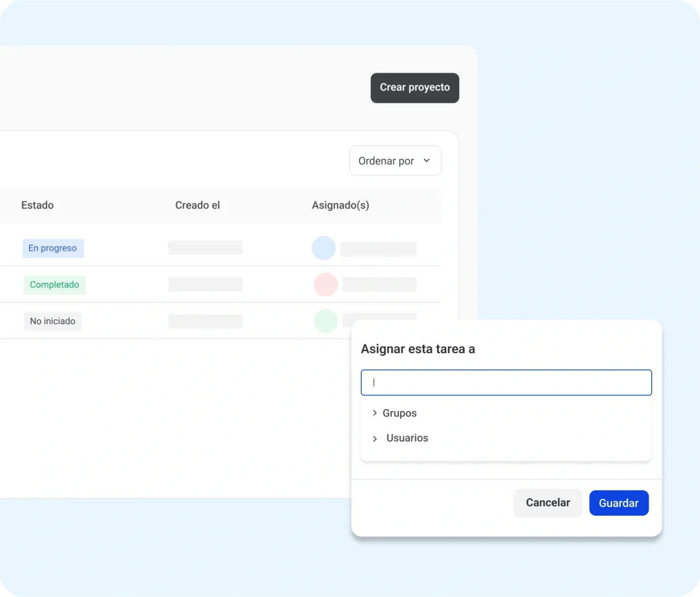Image resolution: width=700 pixels, height=597 pixels.
Task: Select the Completado status tag
Action: coord(55,285)
